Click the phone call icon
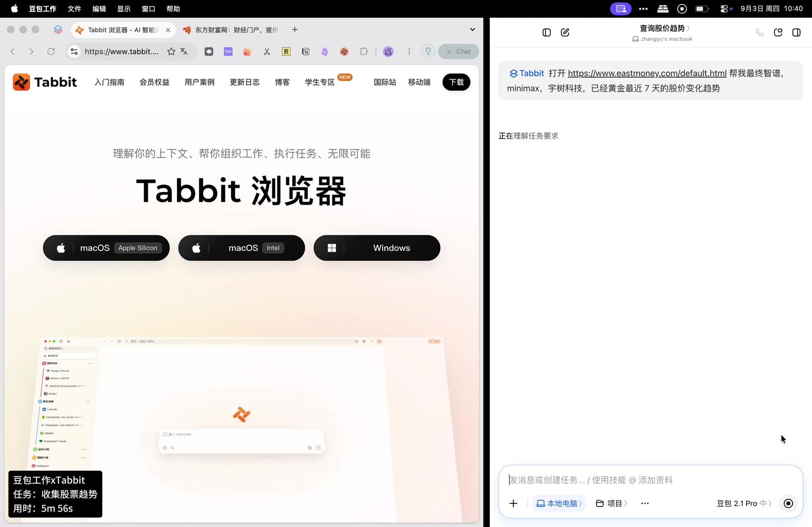Screen dimensions: 812x527 760,33
